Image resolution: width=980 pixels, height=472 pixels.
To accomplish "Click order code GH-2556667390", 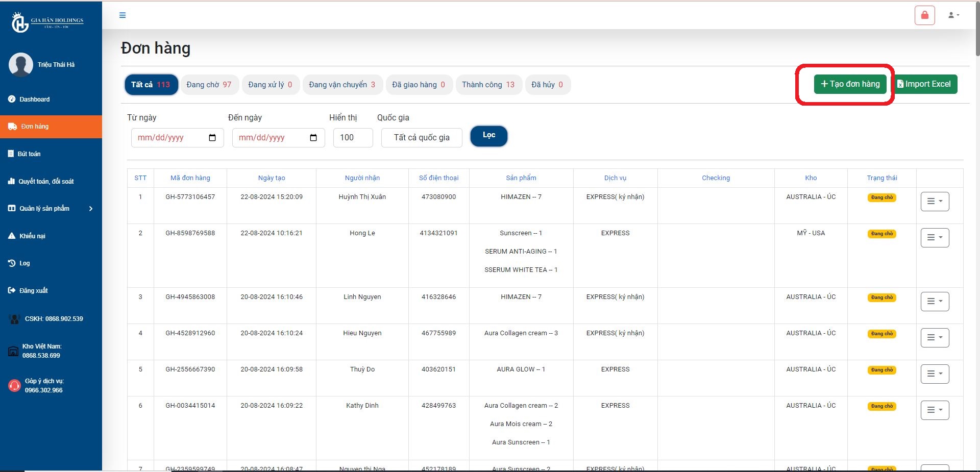I will 190,369.
